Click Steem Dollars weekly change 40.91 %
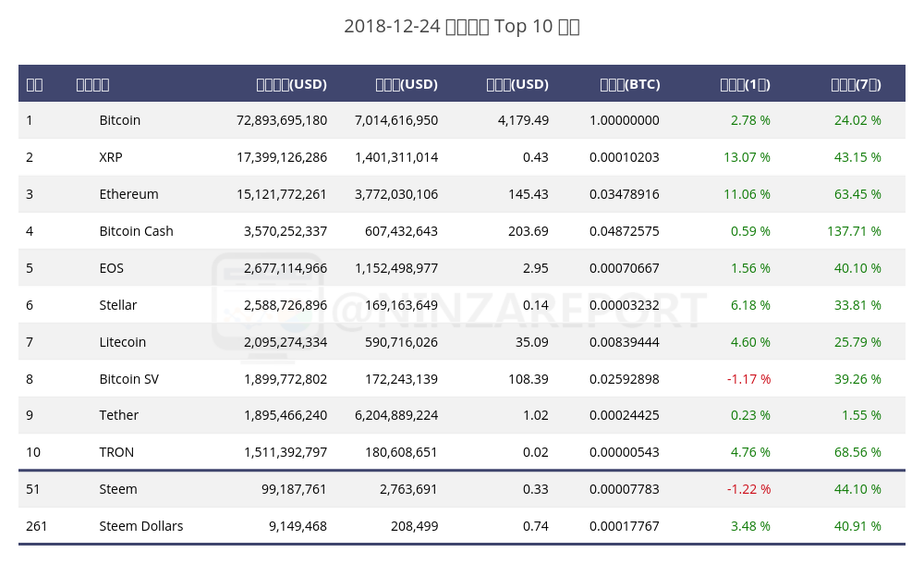 [x=857, y=526]
